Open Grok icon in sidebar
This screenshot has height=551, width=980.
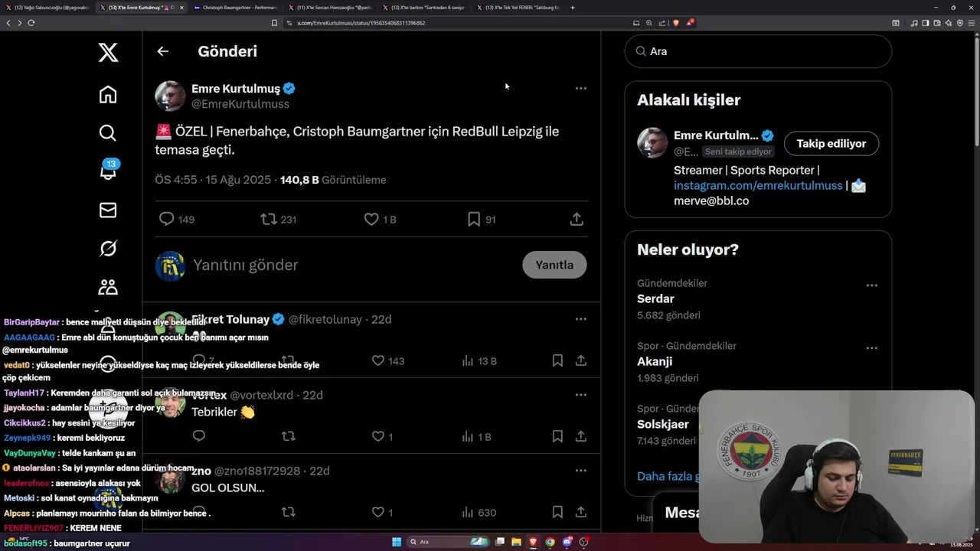[108, 248]
